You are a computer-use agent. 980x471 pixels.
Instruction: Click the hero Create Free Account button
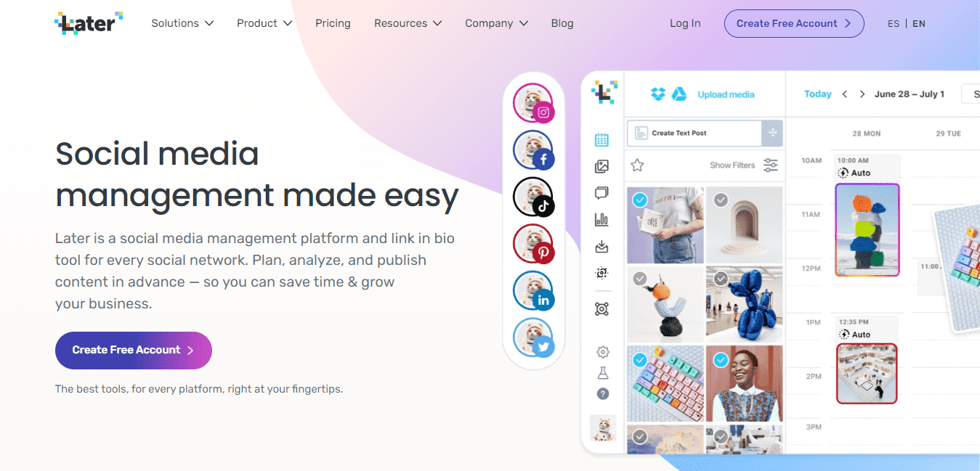(x=134, y=351)
